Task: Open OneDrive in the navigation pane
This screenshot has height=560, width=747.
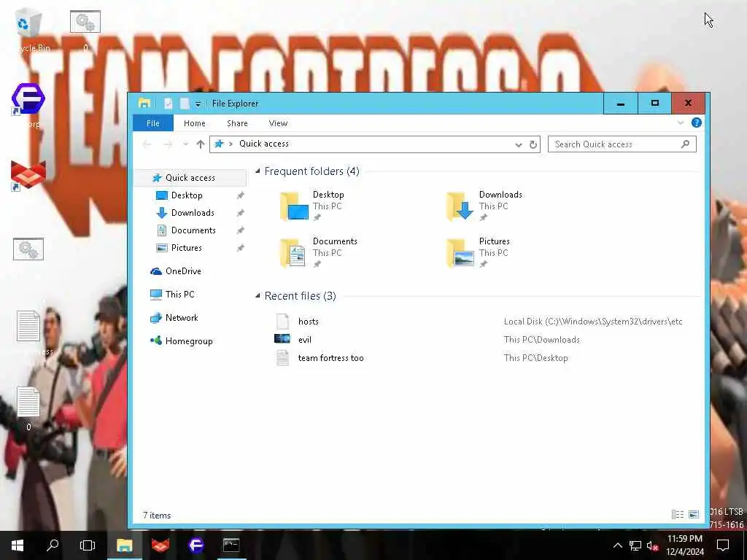Action: coord(183,271)
